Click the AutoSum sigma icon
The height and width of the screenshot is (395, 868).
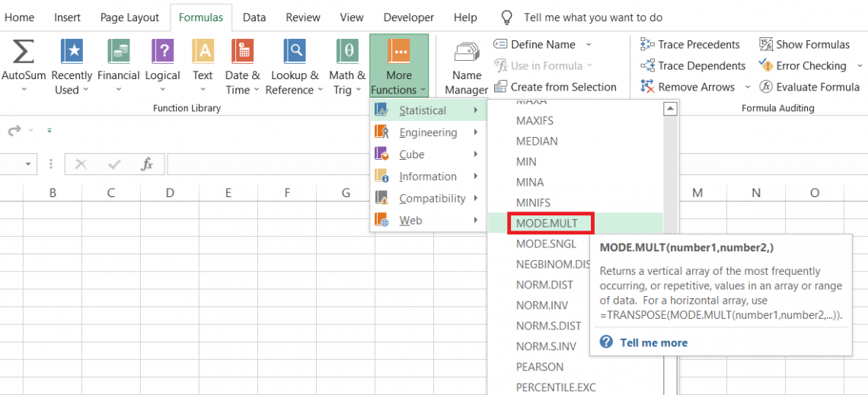[x=24, y=53]
